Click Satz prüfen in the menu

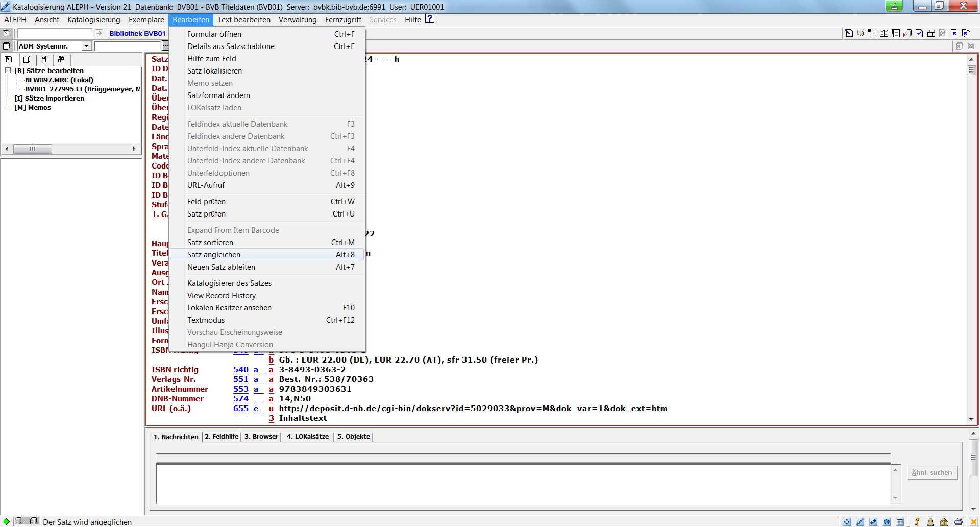(206, 214)
